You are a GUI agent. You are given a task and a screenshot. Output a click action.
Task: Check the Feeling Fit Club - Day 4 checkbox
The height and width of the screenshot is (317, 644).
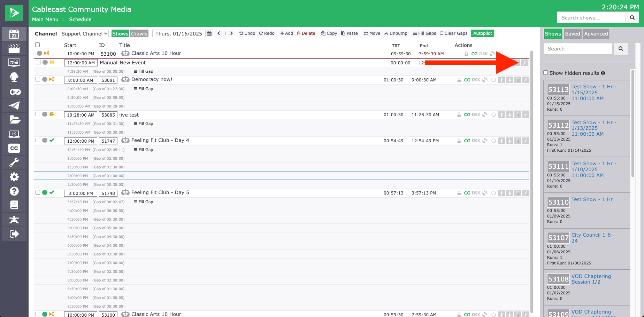[38, 140]
